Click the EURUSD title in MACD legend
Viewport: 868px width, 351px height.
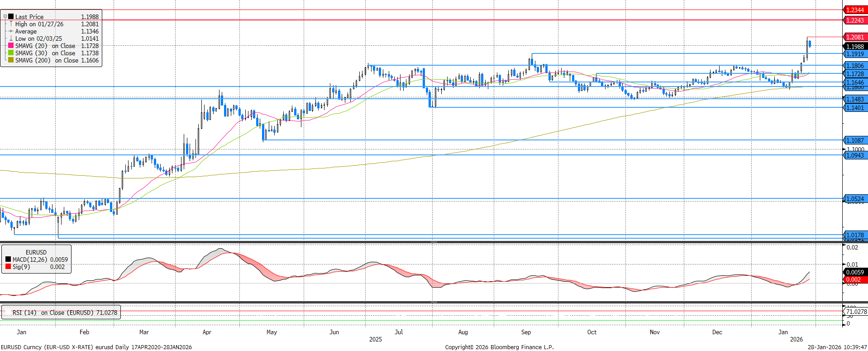pos(36,252)
